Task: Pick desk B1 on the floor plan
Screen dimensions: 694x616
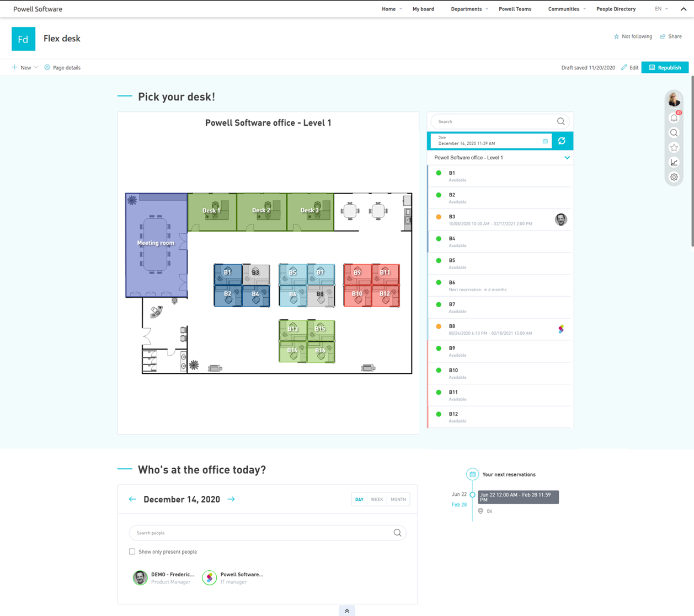Action: pos(228,274)
